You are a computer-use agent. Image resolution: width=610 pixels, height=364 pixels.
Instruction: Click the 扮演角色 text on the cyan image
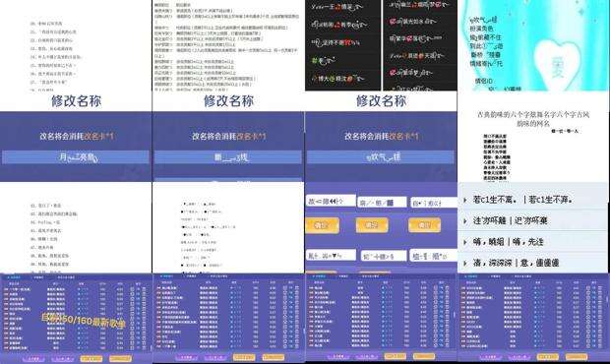(x=482, y=29)
